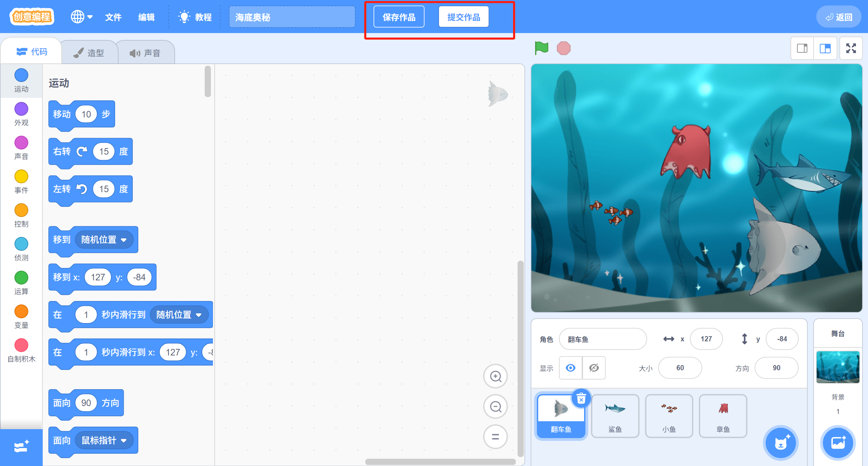Image resolution: width=868 pixels, height=466 pixels.
Task: Open the 文件 menu
Action: click(x=113, y=17)
